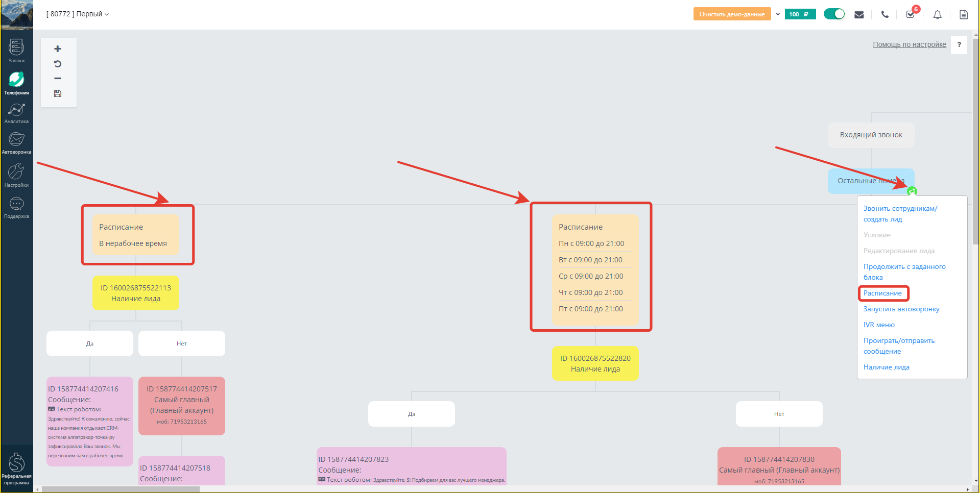Open Автоворонка sidebar item
This screenshot has width=980, height=493.
[16, 143]
